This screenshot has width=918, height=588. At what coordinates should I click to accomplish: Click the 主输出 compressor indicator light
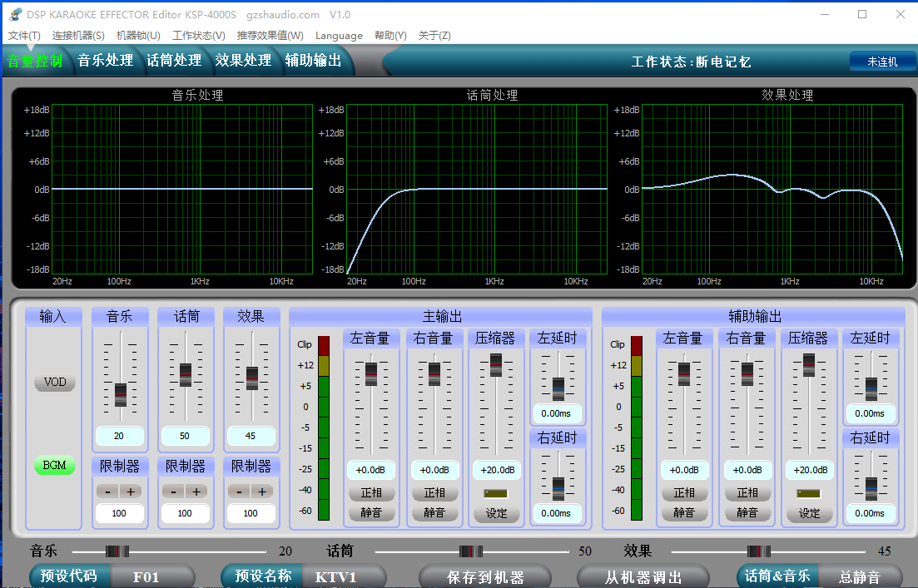(x=496, y=494)
